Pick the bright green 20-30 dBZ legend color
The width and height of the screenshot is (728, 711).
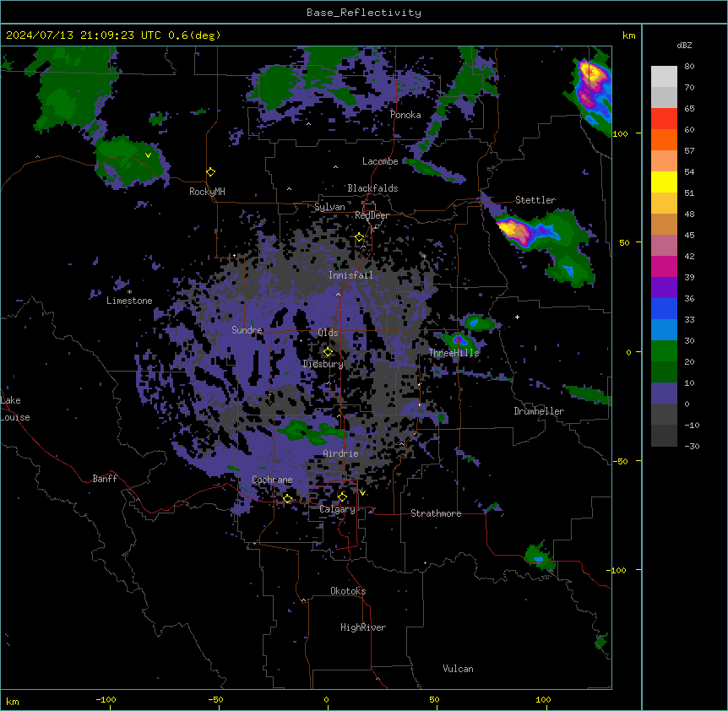(664, 351)
